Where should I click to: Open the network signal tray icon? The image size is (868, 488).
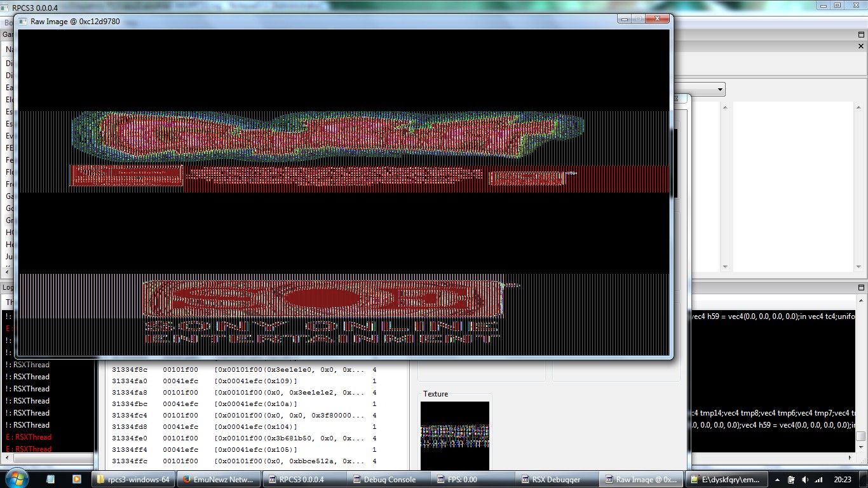[818, 480]
